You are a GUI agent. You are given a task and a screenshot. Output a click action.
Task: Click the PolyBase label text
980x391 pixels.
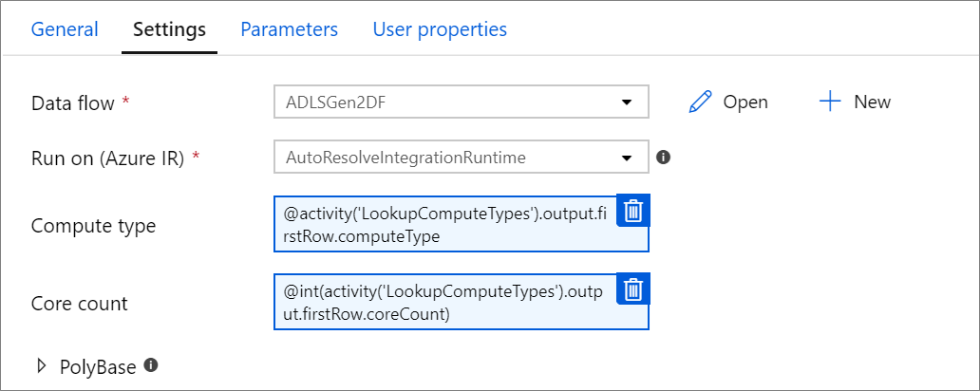(x=98, y=366)
